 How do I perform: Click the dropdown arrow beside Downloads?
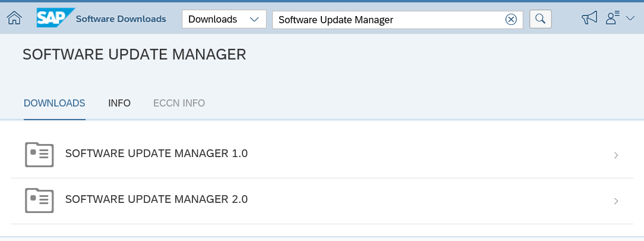255,19
